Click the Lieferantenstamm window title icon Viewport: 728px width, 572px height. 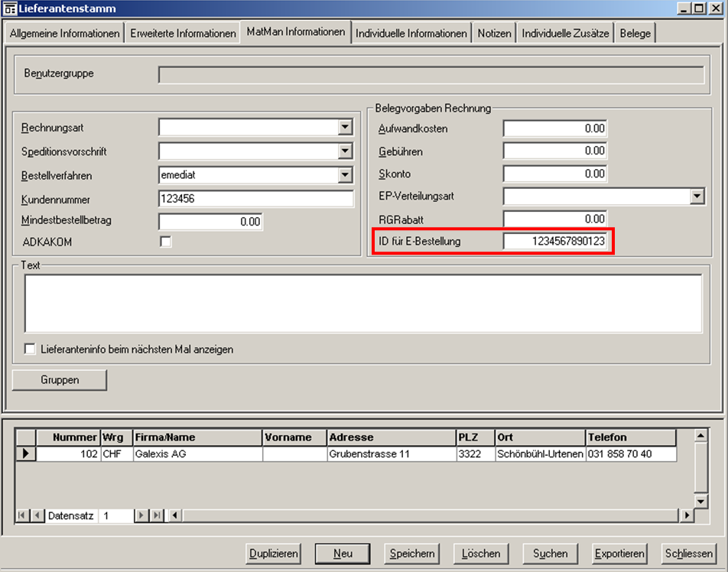(10, 8)
